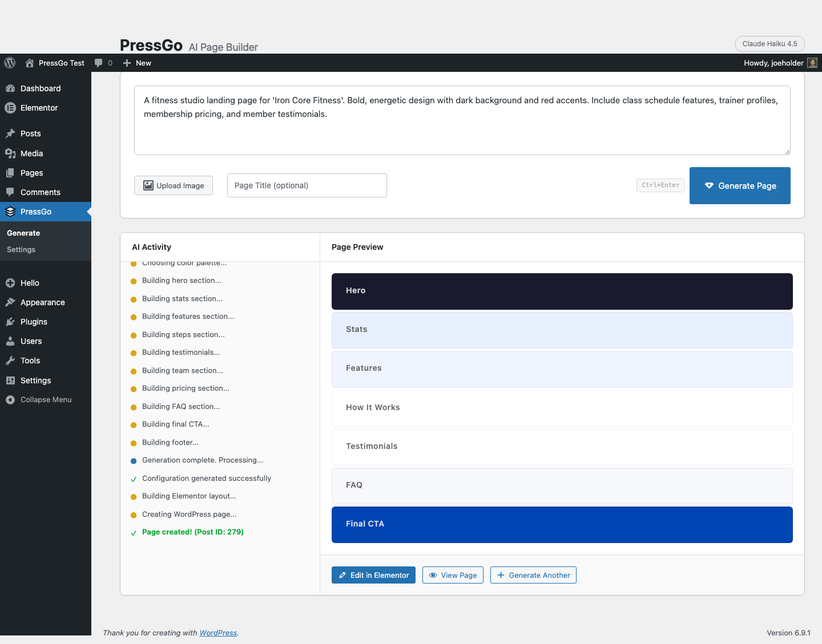Click the eye icon on View Page
Screen dimensions: 822x644
pyautogui.click(x=433, y=575)
